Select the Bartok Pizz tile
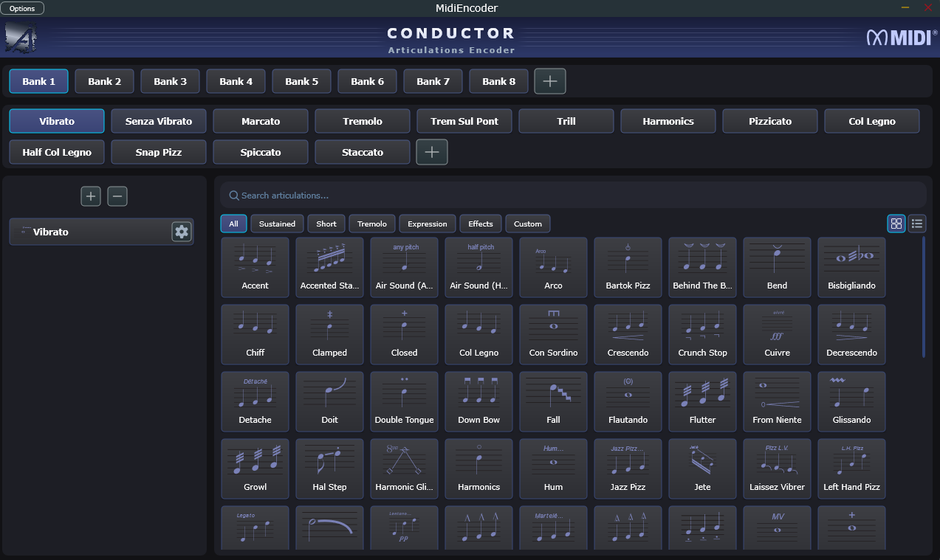 click(x=628, y=267)
